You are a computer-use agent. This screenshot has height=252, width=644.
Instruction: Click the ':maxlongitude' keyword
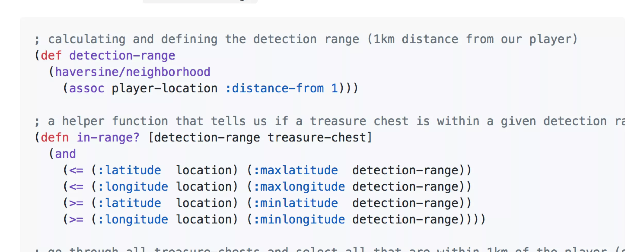tap(299, 187)
